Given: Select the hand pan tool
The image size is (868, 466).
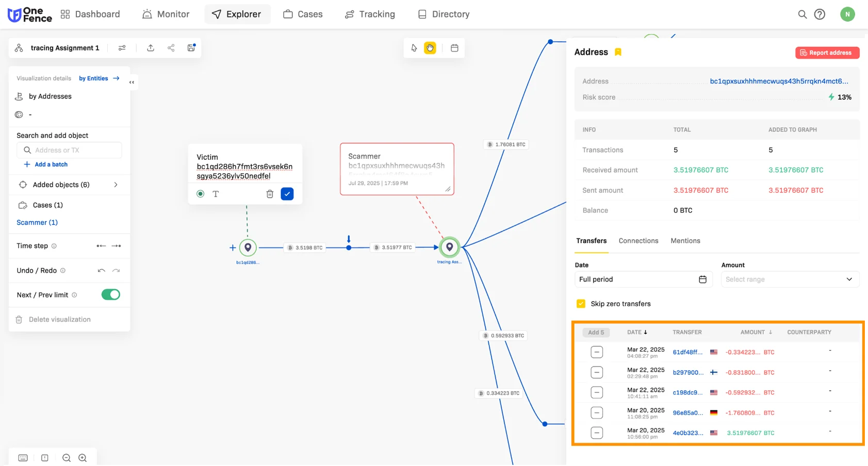Looking at the screenshot, I should click(x=430, y=48).
